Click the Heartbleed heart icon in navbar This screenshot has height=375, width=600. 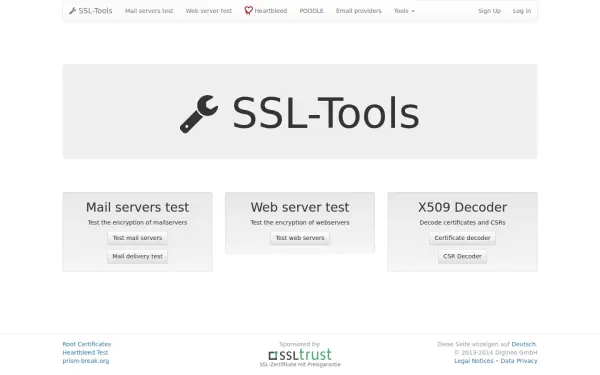point(248,11)
